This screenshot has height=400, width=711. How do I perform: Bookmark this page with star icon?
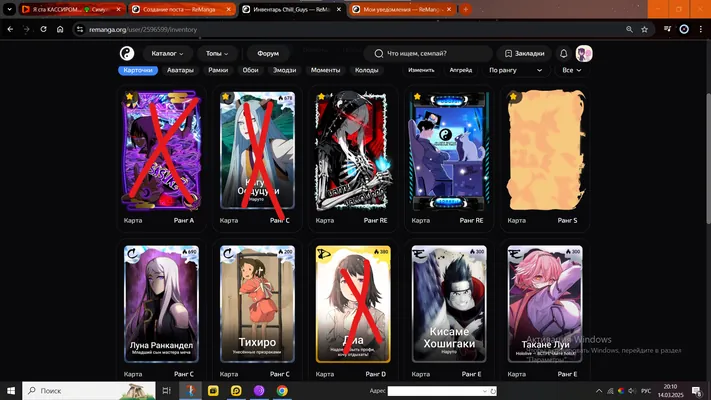tap(644, 29)
